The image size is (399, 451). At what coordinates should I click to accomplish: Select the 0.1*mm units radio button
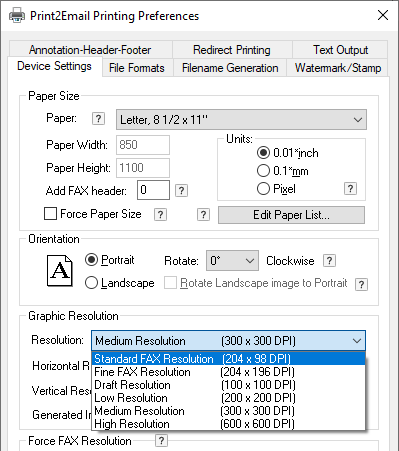click(263, 171)
